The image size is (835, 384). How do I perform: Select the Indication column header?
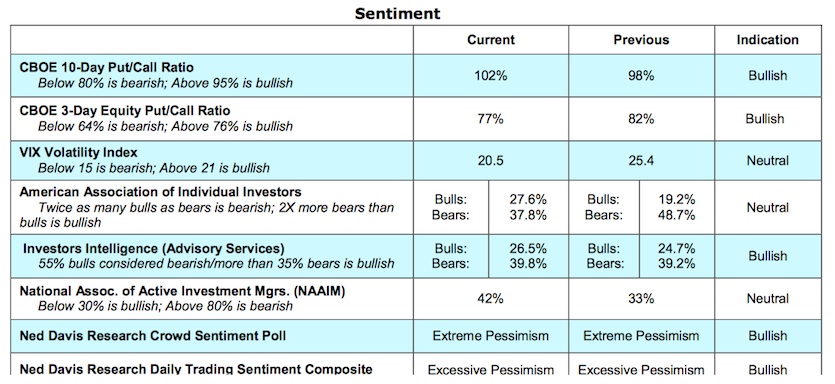pyautogui.click(x=767, y=40)
